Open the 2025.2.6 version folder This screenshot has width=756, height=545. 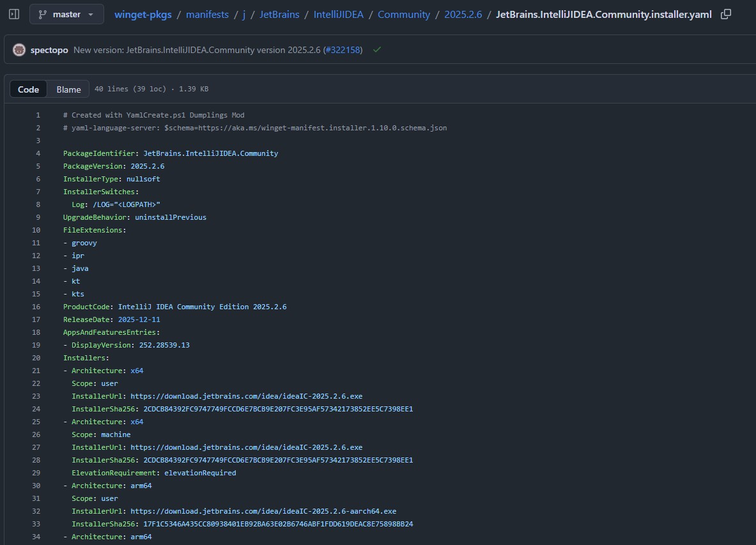point(463,14)
